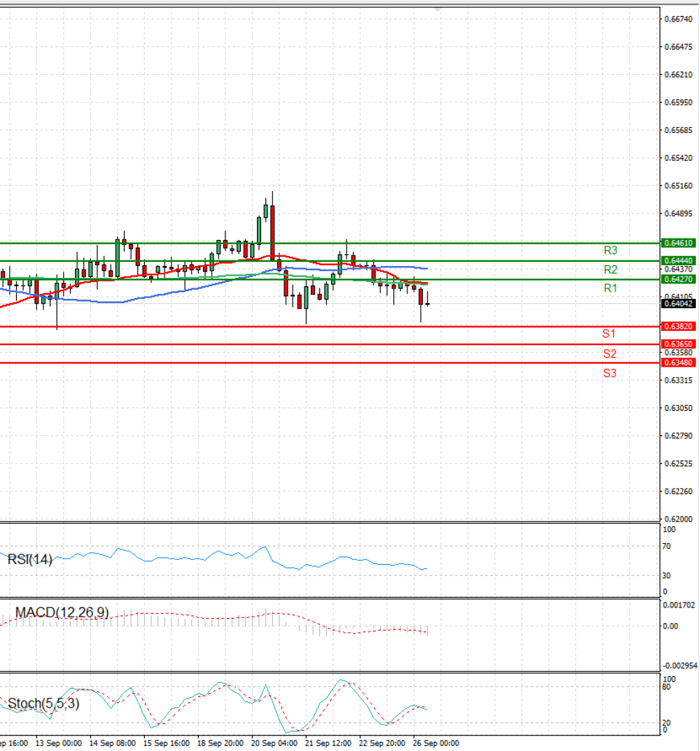Click the R3 resistance label
Screen dimensions: 700x751
coord(610,250)
